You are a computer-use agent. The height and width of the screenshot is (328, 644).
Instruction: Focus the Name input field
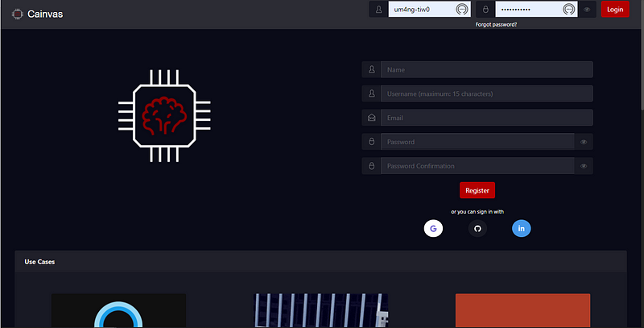coord(487,69)
